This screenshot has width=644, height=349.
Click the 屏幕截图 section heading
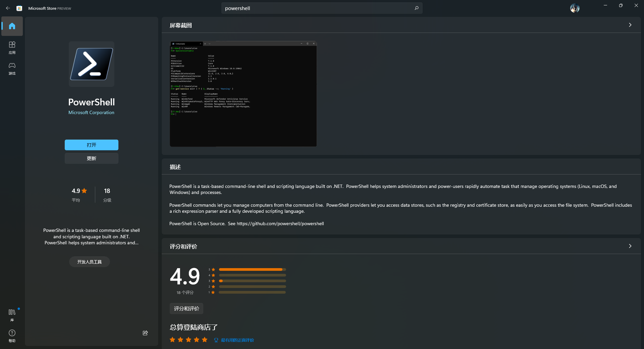(181, 25)
